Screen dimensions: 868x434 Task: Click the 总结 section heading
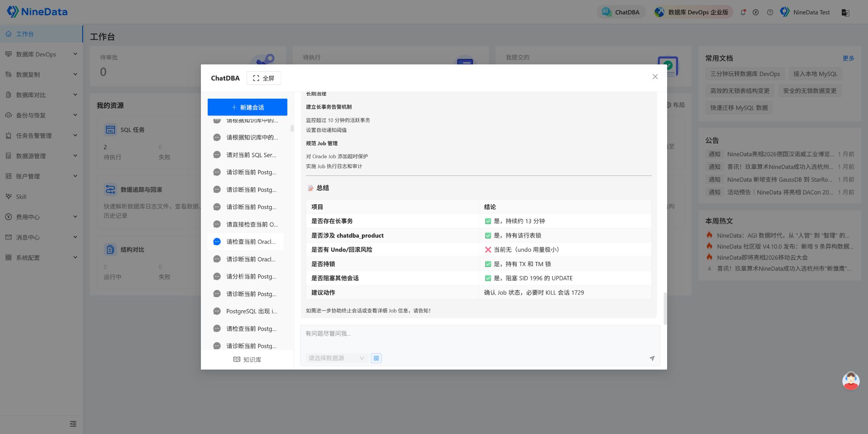point(323,188)
